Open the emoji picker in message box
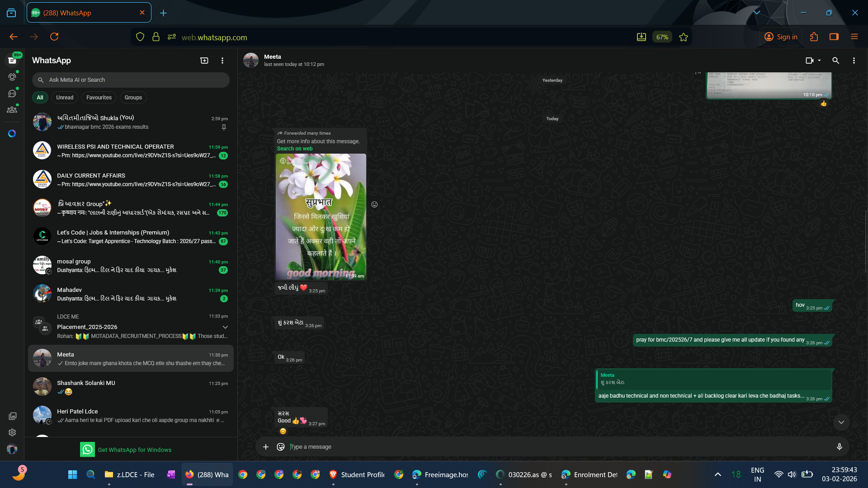 (281, 447)
